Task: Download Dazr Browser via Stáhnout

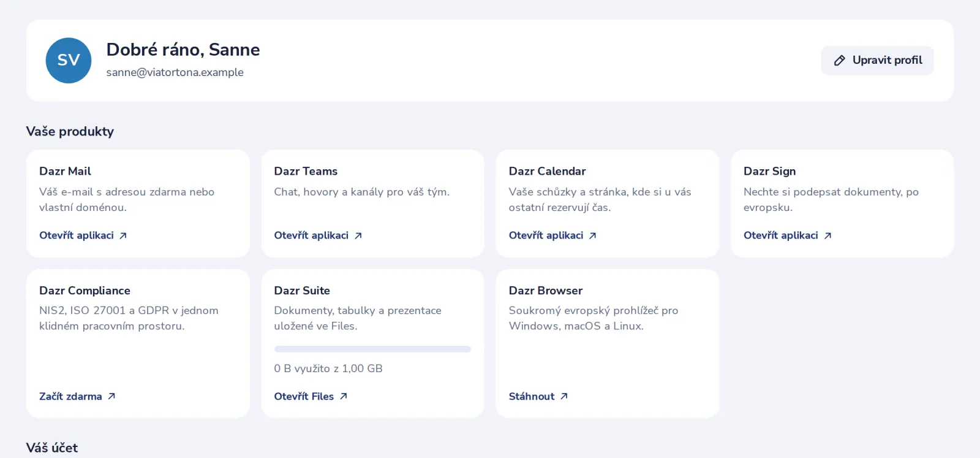Action: click(x=538, y=396)
